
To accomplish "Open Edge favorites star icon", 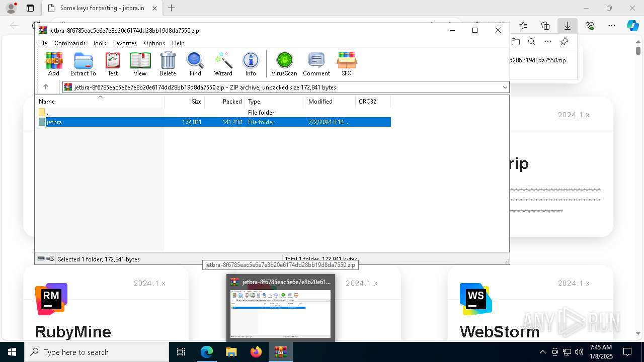I will pos(523,26).
